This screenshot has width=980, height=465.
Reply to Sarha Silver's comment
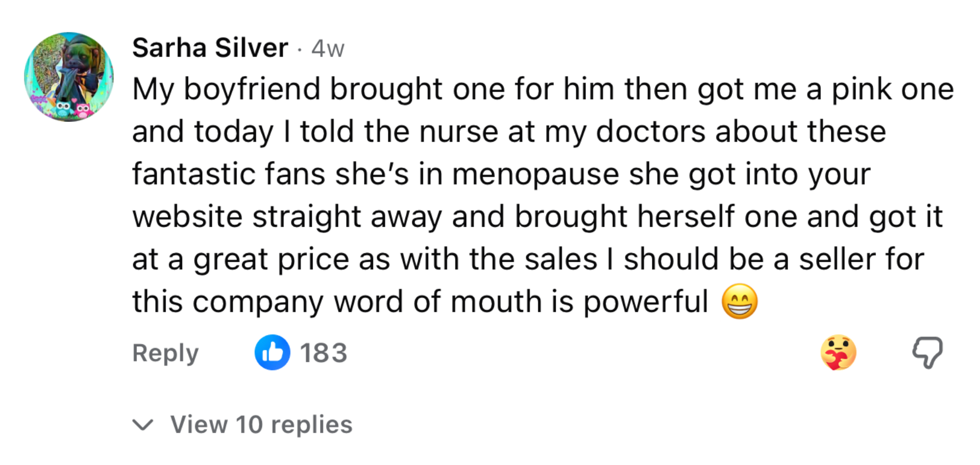click(x=165, y=353)
